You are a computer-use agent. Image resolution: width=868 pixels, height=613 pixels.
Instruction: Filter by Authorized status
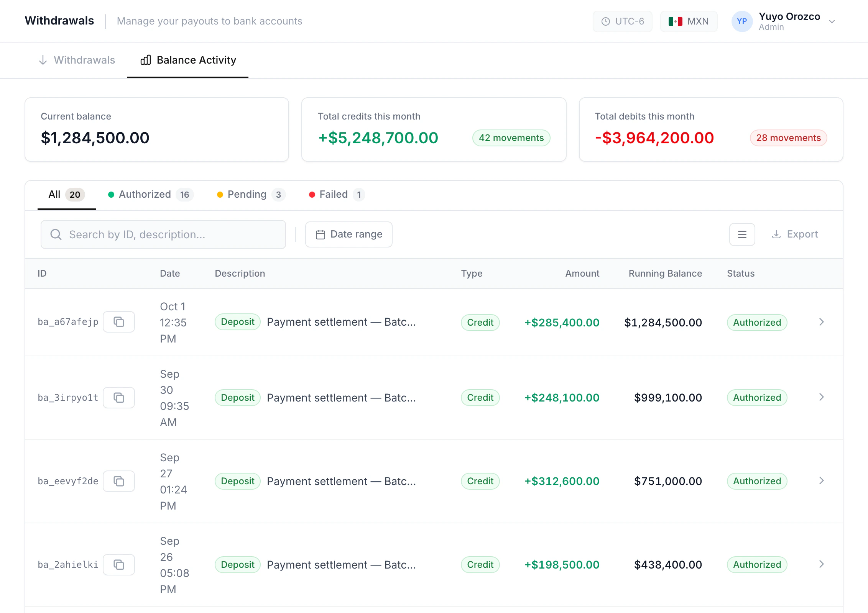151,195
